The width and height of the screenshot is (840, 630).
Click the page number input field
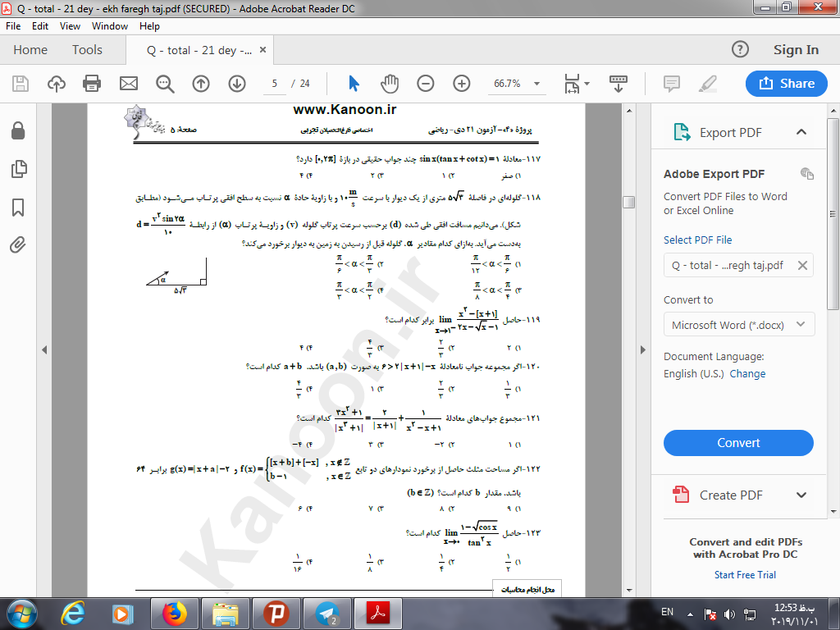(276, 84)
